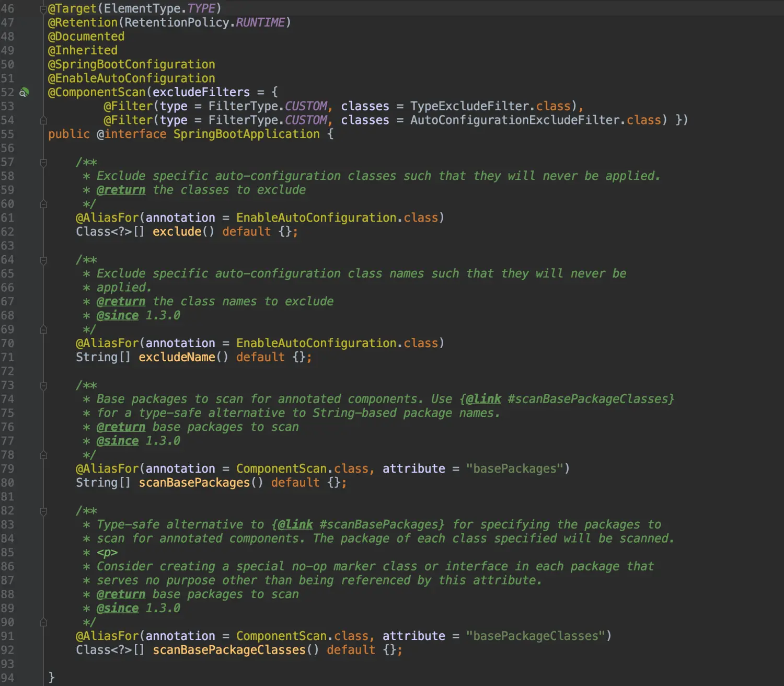Click the fold end marker at line 90
Viewport: 784px width, 686px height.
coord(43,622)
